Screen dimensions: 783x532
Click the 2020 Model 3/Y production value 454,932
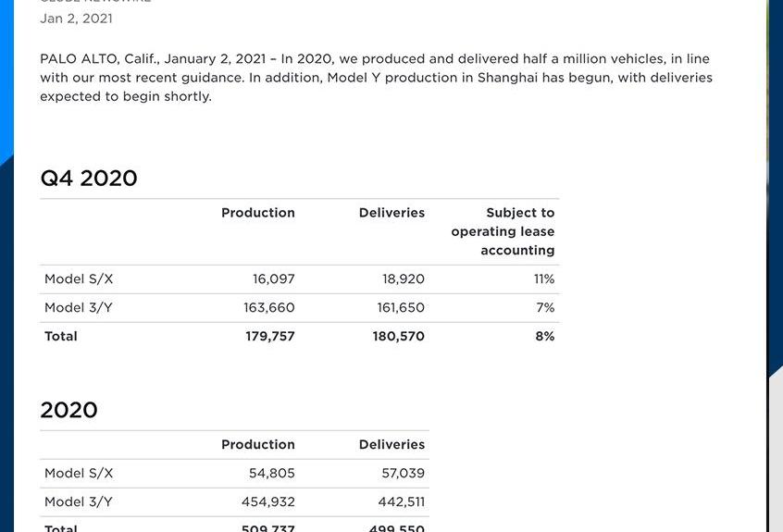pos(267,502)
